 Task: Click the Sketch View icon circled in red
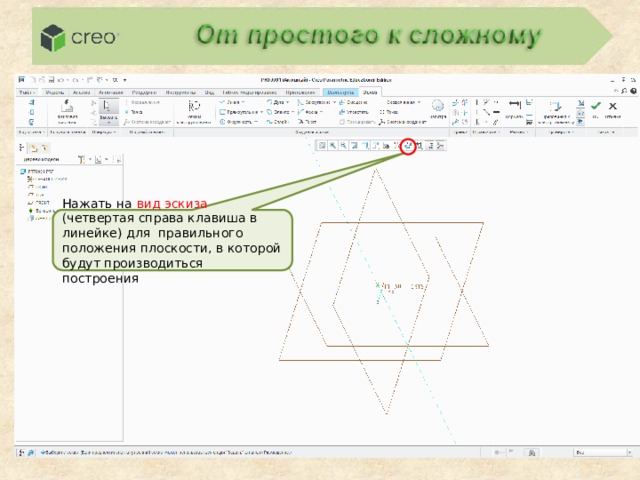pos(408,145)
